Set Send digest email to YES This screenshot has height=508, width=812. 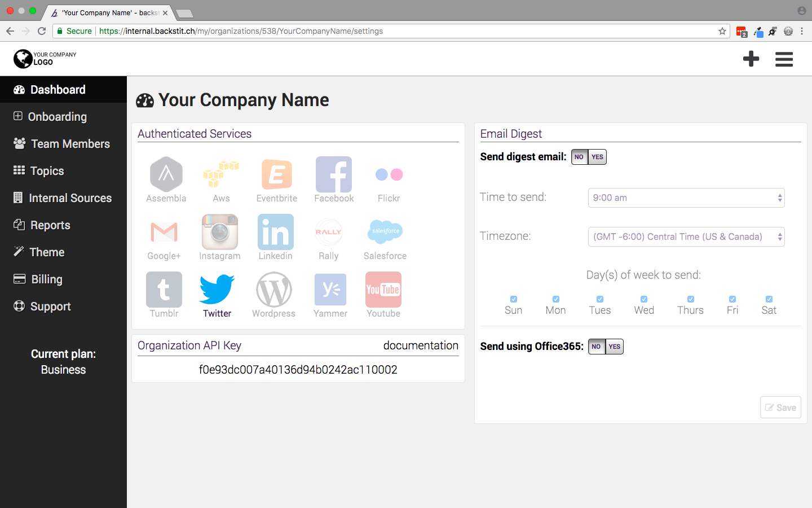(598, 157)
